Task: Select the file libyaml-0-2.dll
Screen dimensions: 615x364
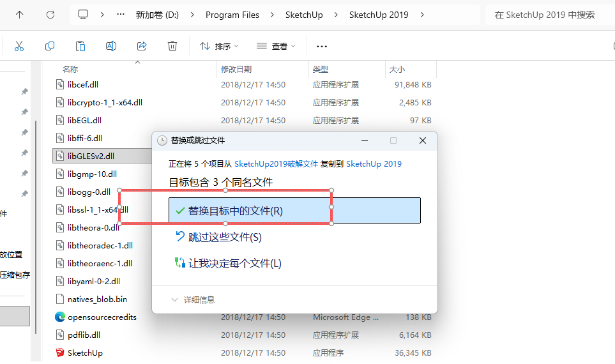Action: point(94,281)
